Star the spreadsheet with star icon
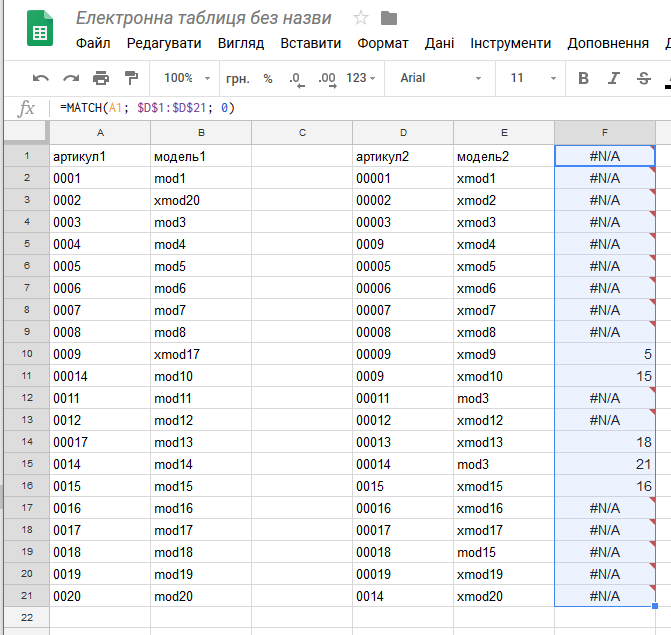The height and width of the screenshot is (635, 671). coord(361,18)
